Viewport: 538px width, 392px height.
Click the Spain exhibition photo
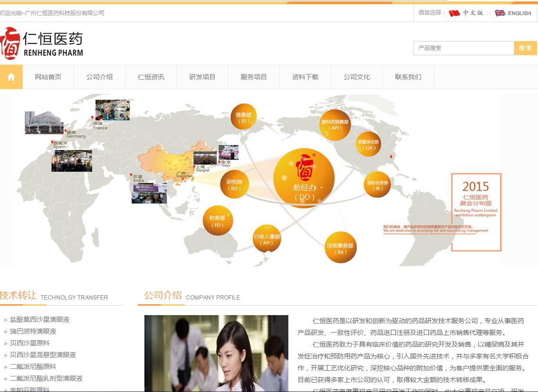72,161
